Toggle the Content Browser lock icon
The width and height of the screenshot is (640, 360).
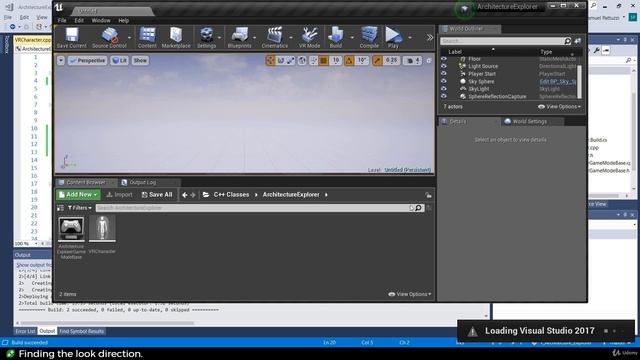pos(428,195)
